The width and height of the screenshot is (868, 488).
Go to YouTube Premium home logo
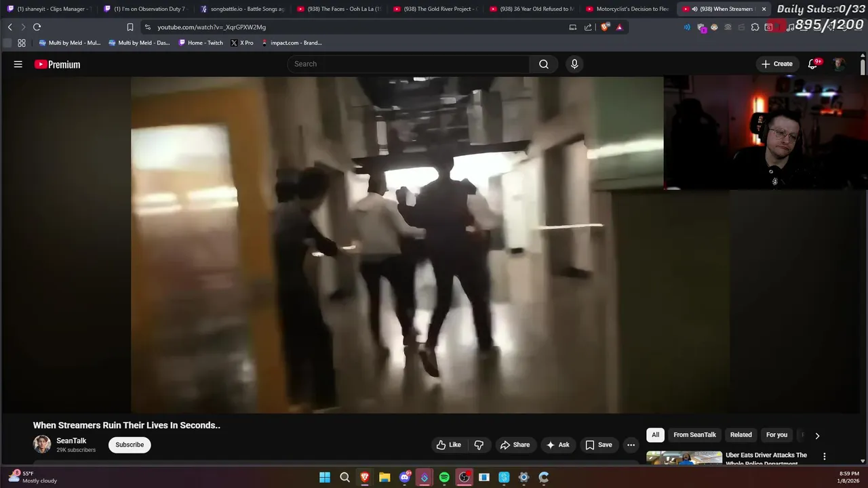(58, 64)
